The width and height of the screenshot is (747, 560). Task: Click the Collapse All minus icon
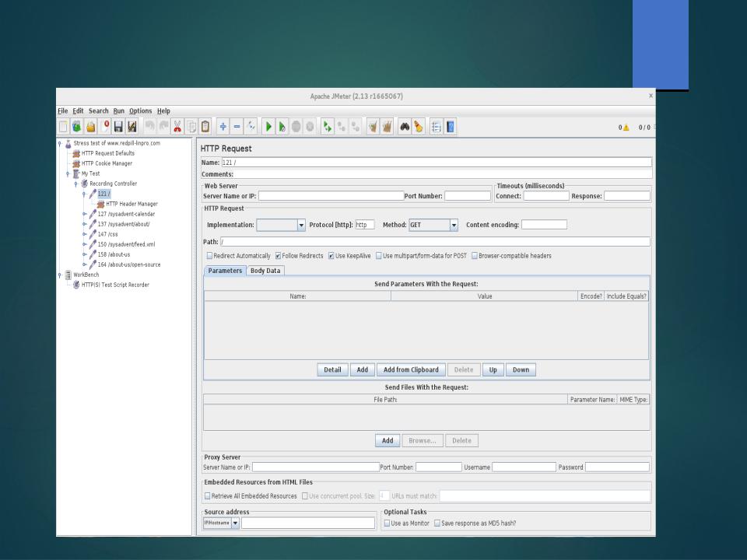[x=237, y=127]
